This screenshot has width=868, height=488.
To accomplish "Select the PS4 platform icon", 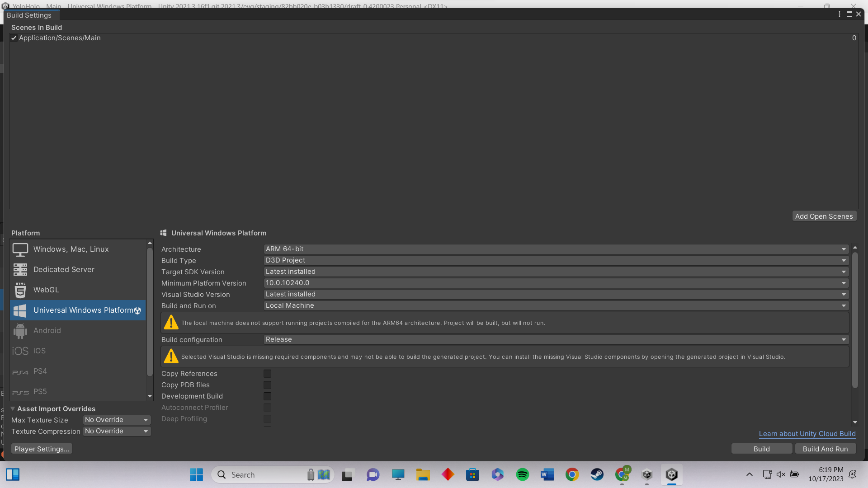I will point(20,372).
